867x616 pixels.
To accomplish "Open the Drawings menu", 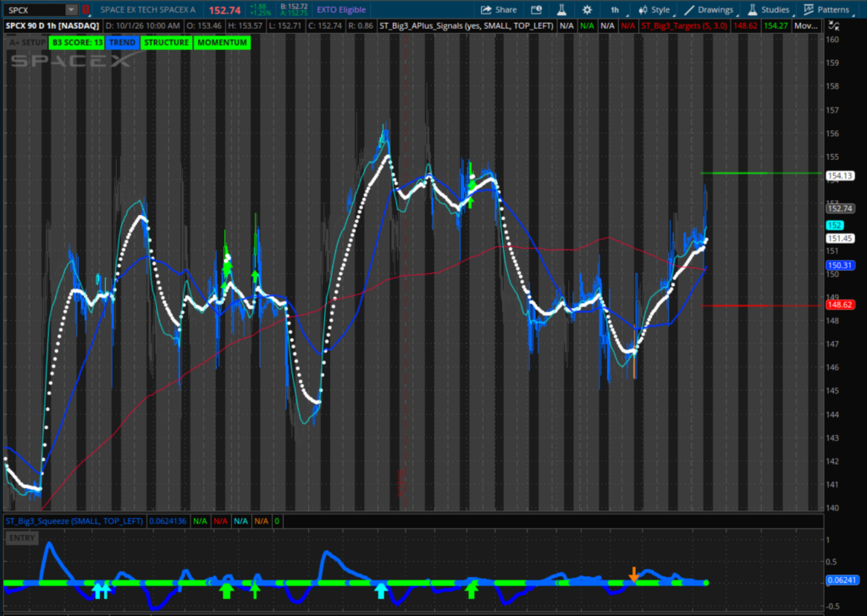I will pos(709,10).
